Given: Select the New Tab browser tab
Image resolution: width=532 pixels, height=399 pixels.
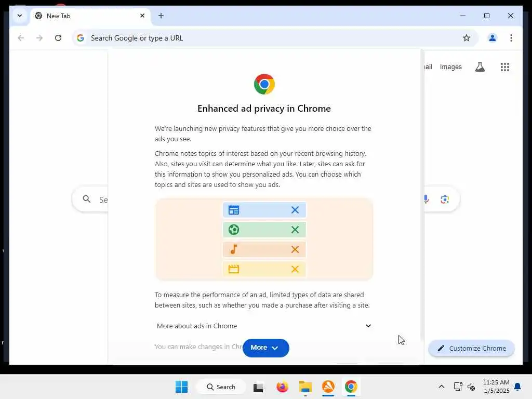Looking at the screenshot, I should pyautogui.click(x=90, y=16).
